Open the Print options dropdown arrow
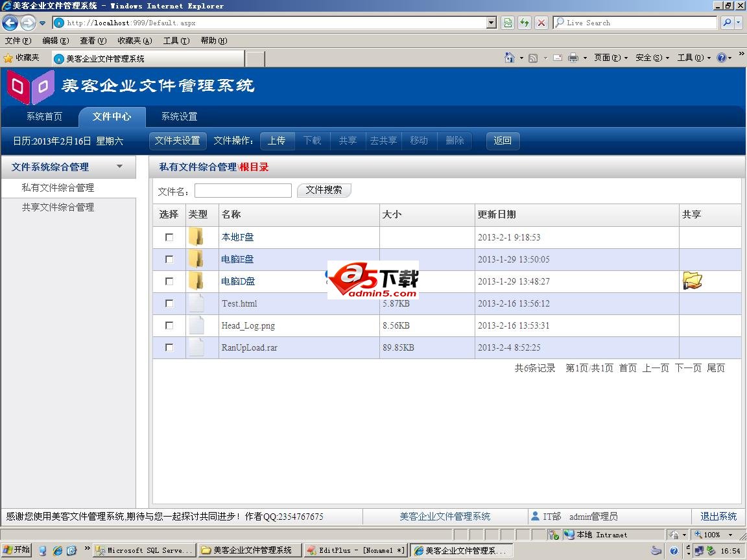This screenshot has width=747, height=560. tap(584, 58)
